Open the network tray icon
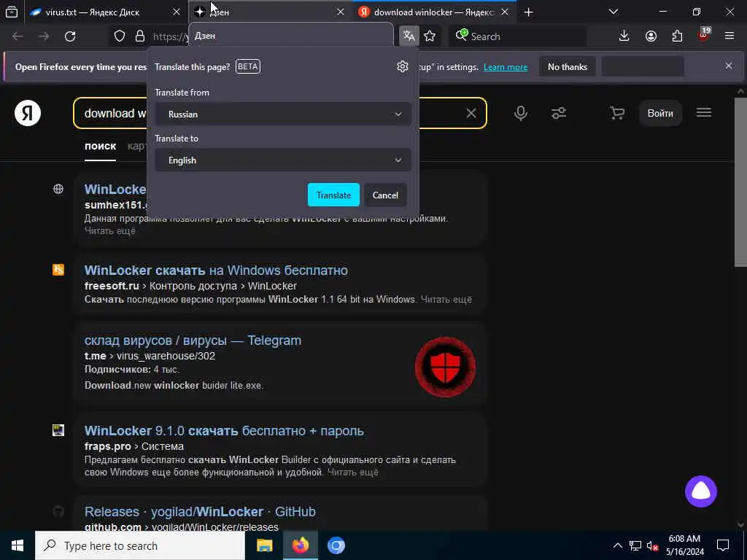The height and width of the screenshot is (560, 747). click(635, 545)
